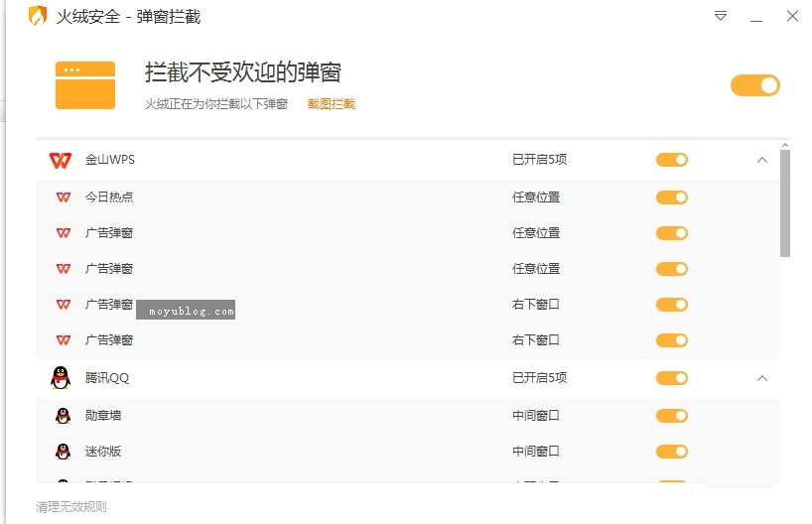This screenshot has width=812, height=524.
Task: Click the orange popup window icon
Action: (x=85, y=85)
